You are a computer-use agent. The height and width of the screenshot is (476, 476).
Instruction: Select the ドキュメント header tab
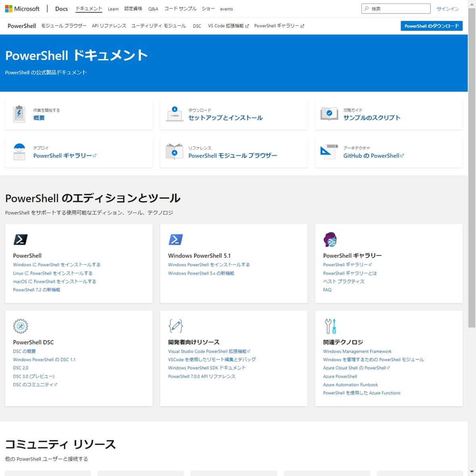coord(89,9)
